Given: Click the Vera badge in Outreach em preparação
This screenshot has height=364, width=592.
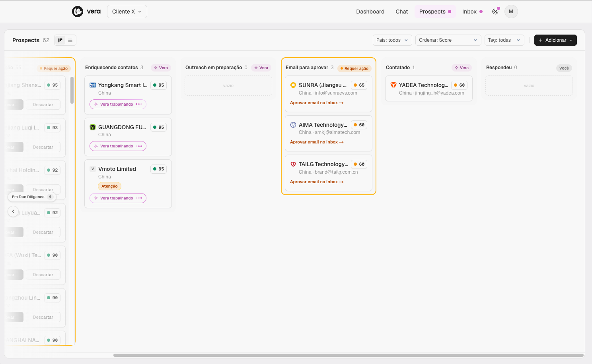Looking at the screenshot, I should pyautogui.click(x=261, y=68).
